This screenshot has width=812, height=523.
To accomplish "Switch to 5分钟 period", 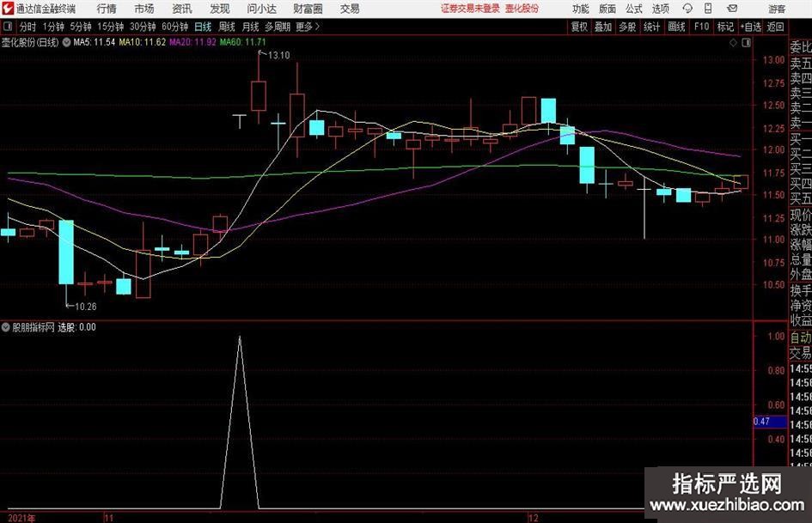I will pyautogui.click(x=81, y=27).
